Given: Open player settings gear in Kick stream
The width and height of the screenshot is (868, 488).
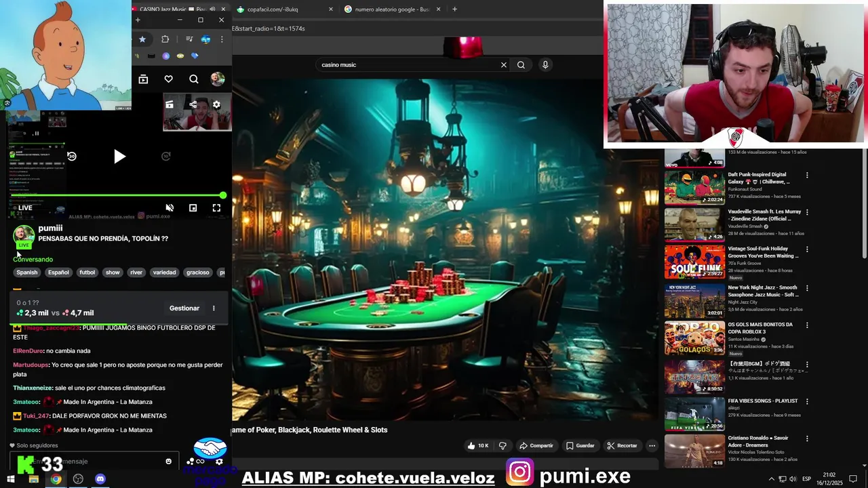Looking at the screenshot, I should [x=216, y=104].
